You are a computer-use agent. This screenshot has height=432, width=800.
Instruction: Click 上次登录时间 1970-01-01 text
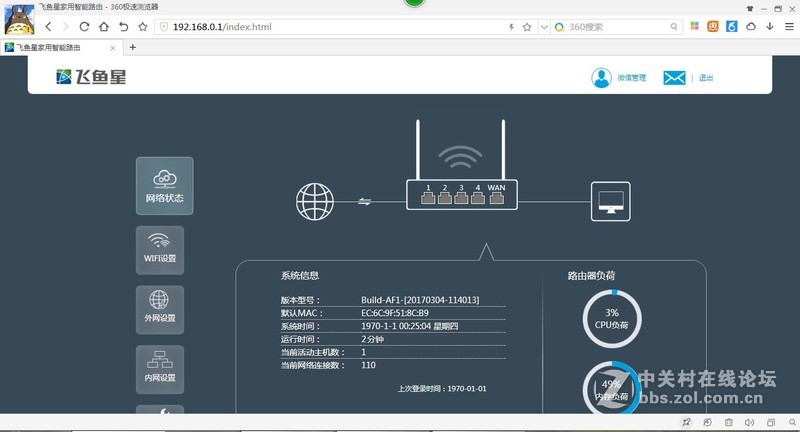click(x=442, y=389)
